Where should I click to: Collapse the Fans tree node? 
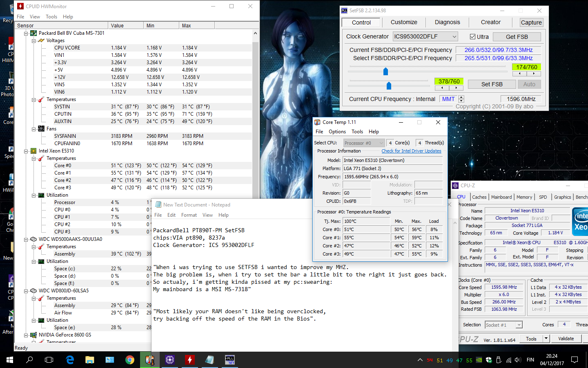pyautogui.click(x=34, y=129)
